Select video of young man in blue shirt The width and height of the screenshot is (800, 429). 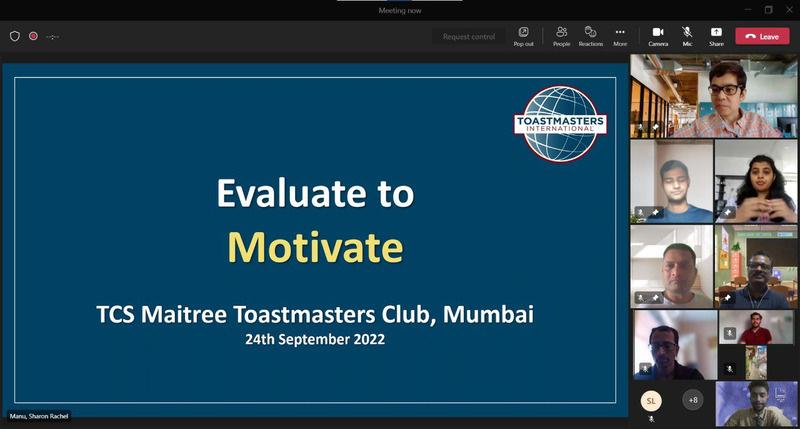(x=672, y=181)
